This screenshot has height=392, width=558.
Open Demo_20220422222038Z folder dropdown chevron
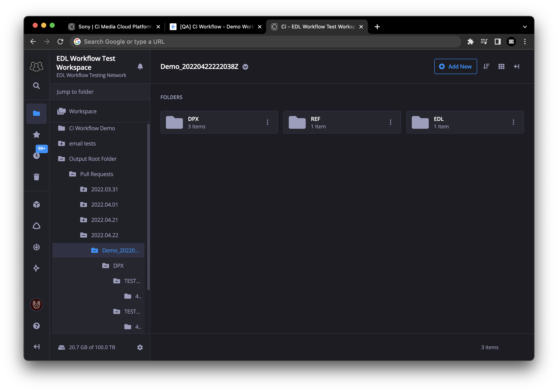[245, 67]
